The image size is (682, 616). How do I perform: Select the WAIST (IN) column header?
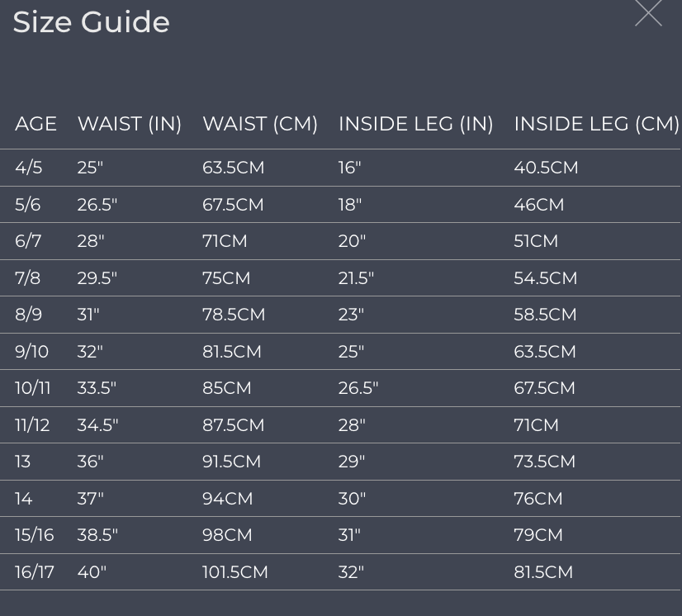click(x=129, y=124)
